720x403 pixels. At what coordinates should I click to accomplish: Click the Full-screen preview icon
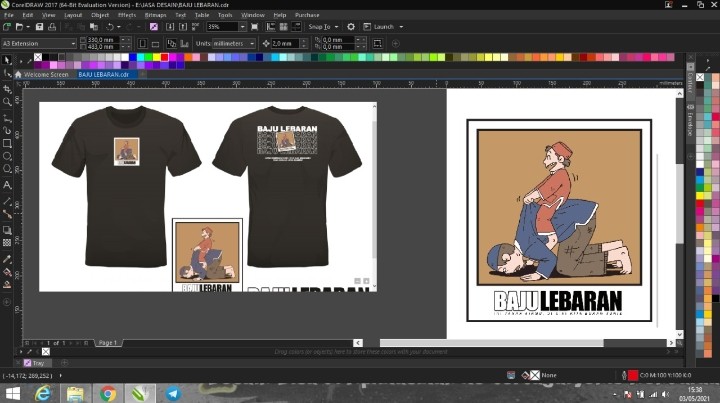click(255, 27)
